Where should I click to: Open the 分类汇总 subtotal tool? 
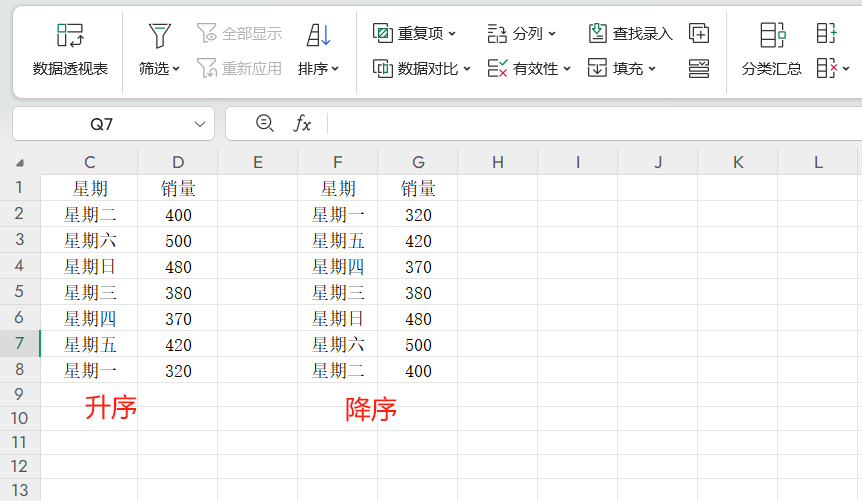(x=771, y=50)
